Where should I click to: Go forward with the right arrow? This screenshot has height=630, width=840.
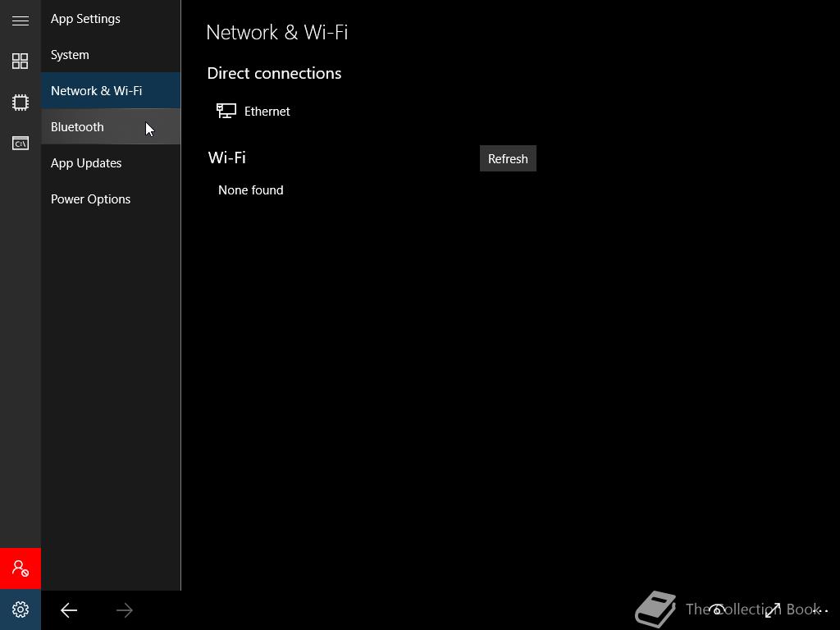click(x=125, y=610)
